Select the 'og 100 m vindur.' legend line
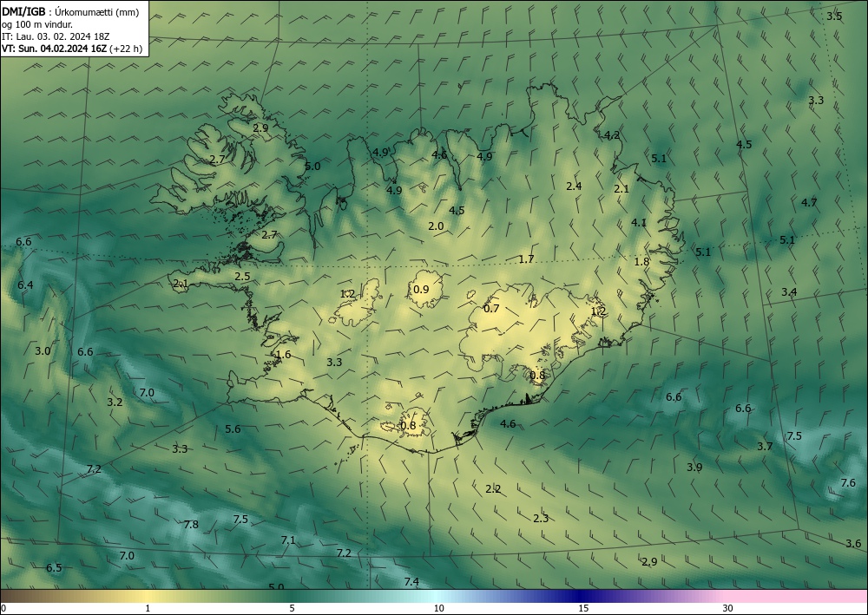 37,24
